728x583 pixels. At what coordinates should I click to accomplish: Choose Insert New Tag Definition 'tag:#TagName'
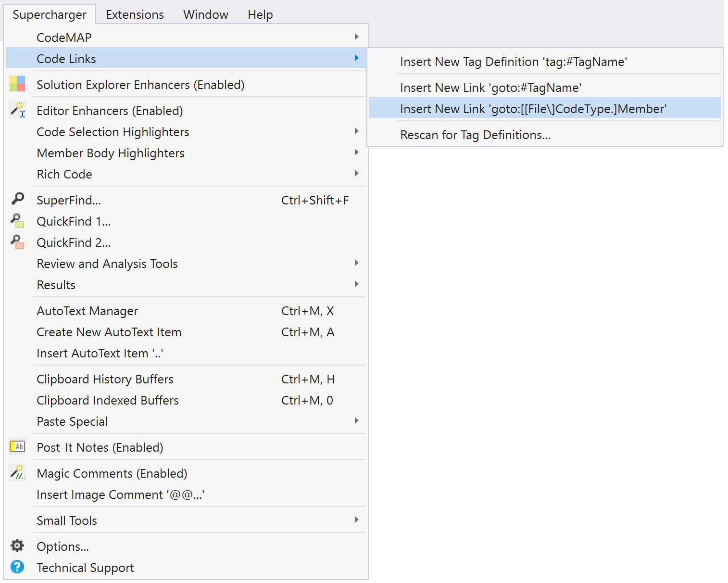(x=545, y=62)
